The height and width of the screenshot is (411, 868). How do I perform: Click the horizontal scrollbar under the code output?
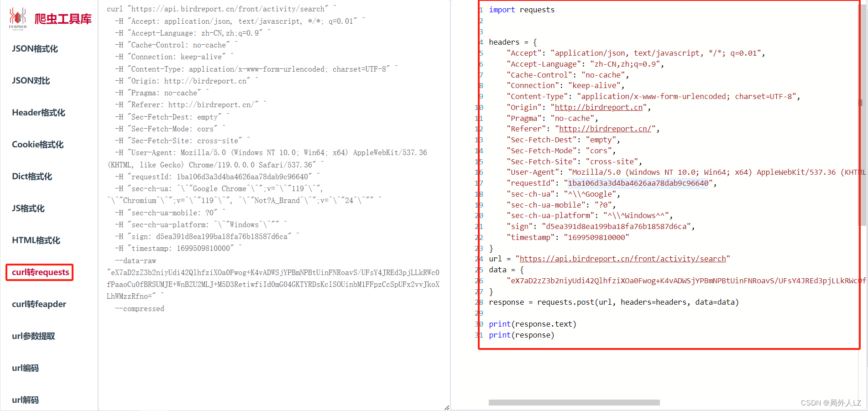pos(574,402)
